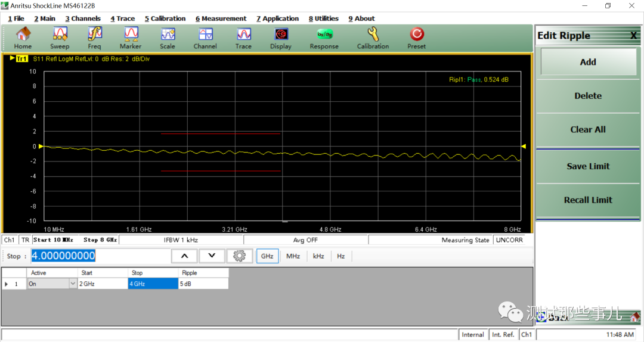This screenshot has width=644, height=342.
Task: Select the Marker toolbar icon
Action: click(131, 38)
